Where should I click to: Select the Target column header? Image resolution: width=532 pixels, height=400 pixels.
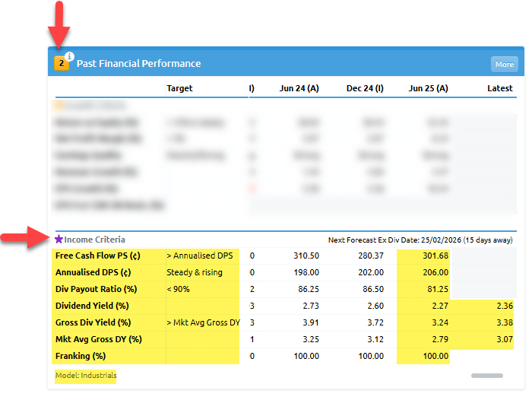pos(179,88)
